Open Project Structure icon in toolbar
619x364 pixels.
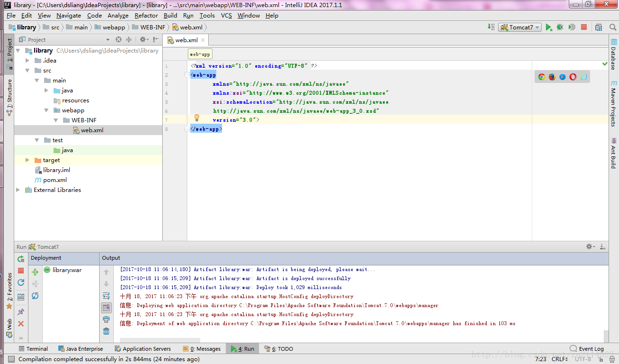(599, 27)
